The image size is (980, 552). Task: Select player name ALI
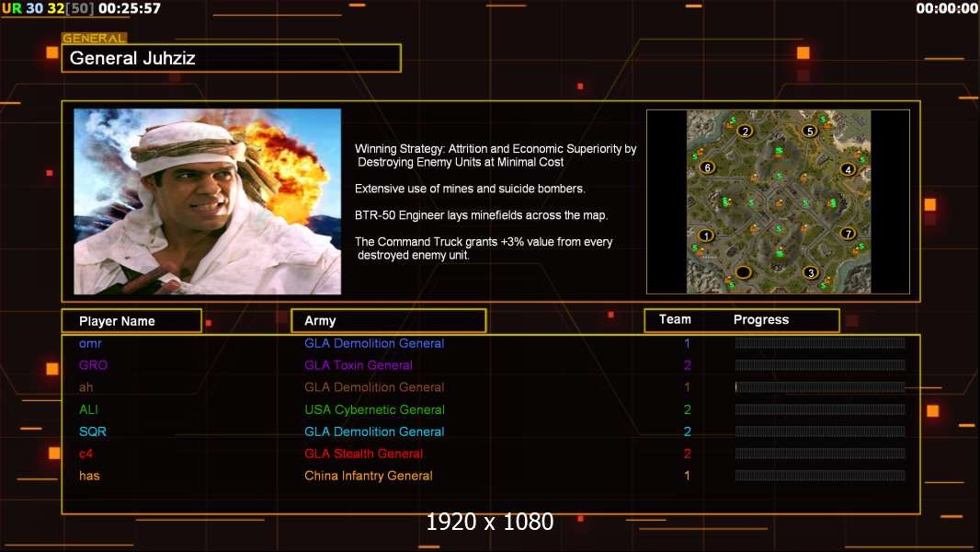pos(88,409)
